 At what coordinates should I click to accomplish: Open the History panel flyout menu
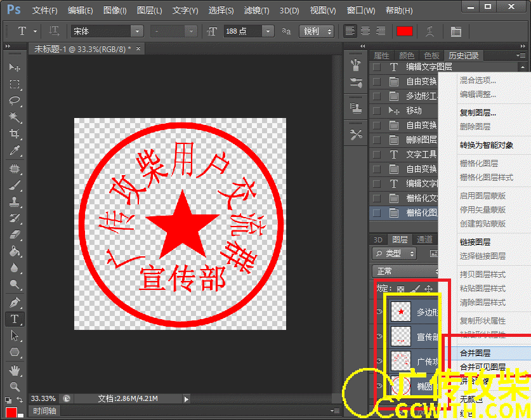pyautogui.click(x=521, y=55)
